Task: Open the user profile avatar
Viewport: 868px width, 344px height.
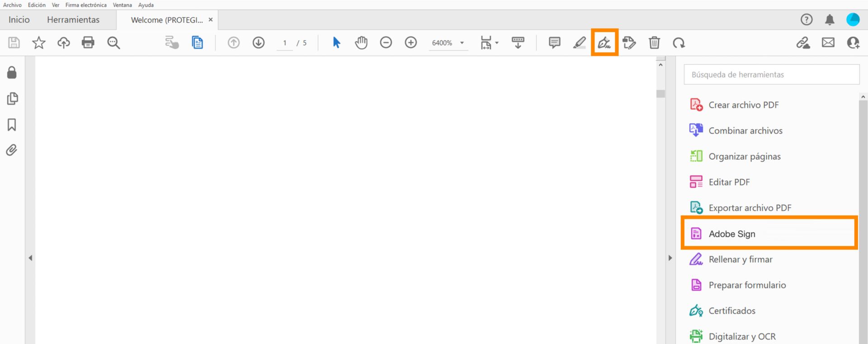Action: pos(853,19)
